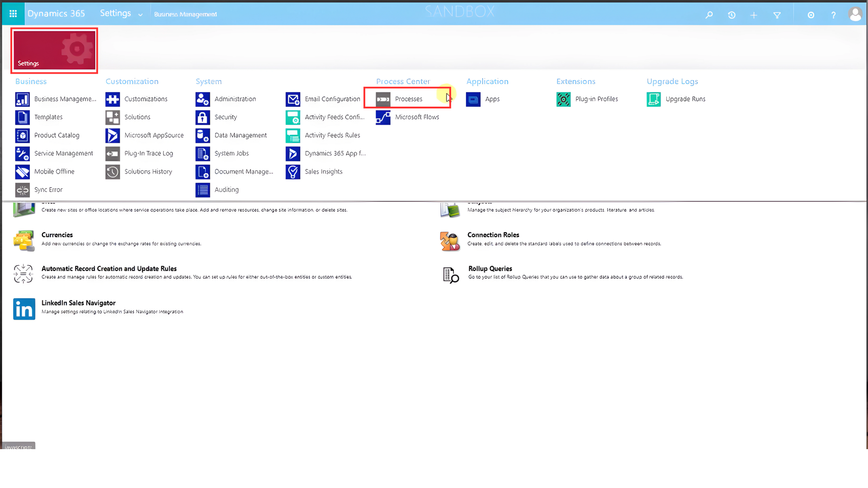This screenshot has height=488, width=868.
Task: Select the Sales Insights link text
Action: tap(323, 172)
